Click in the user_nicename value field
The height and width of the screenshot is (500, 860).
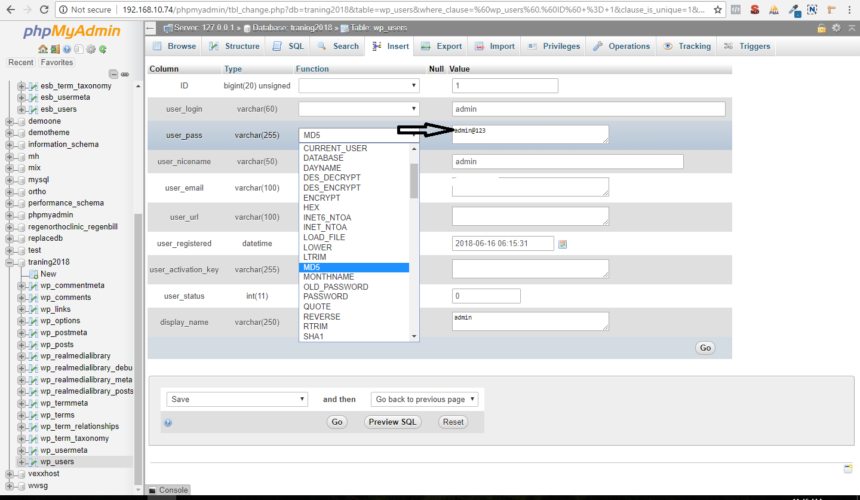pos(568,162)
